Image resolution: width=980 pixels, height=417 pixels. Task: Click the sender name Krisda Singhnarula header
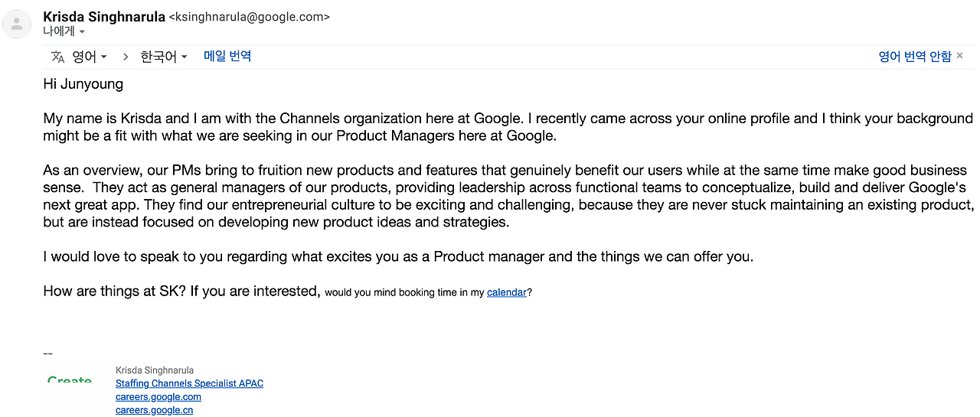[103, 16]
